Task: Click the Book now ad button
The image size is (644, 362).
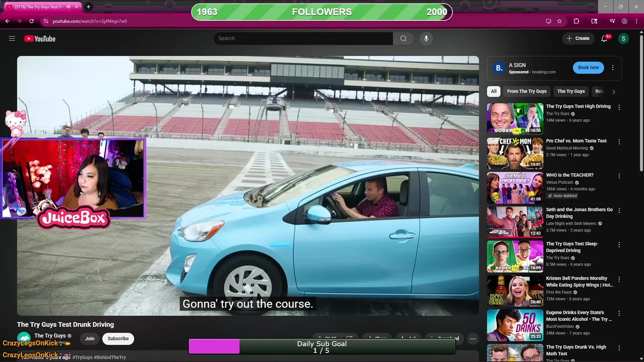Action: tap(588, 67)
